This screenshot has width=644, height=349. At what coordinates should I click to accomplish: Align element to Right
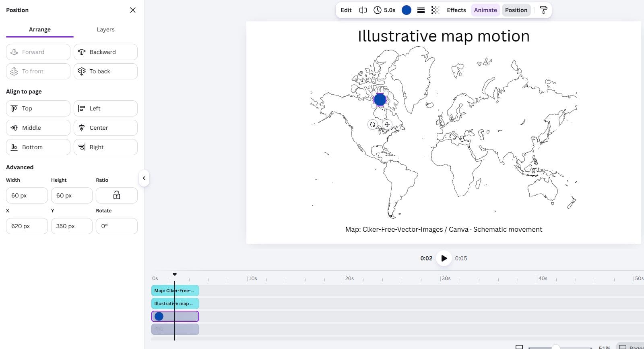tap(105, 147)
